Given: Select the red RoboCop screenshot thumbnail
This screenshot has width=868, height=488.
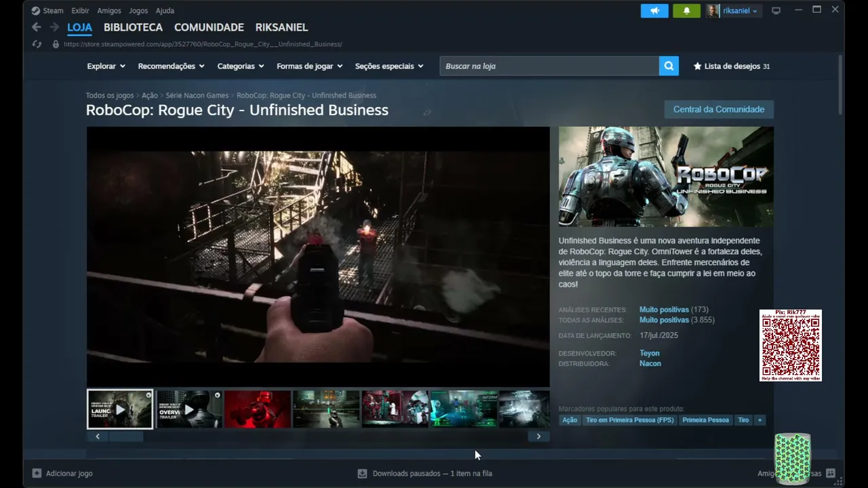Looking at the screenshot, I should click(258, 409).
